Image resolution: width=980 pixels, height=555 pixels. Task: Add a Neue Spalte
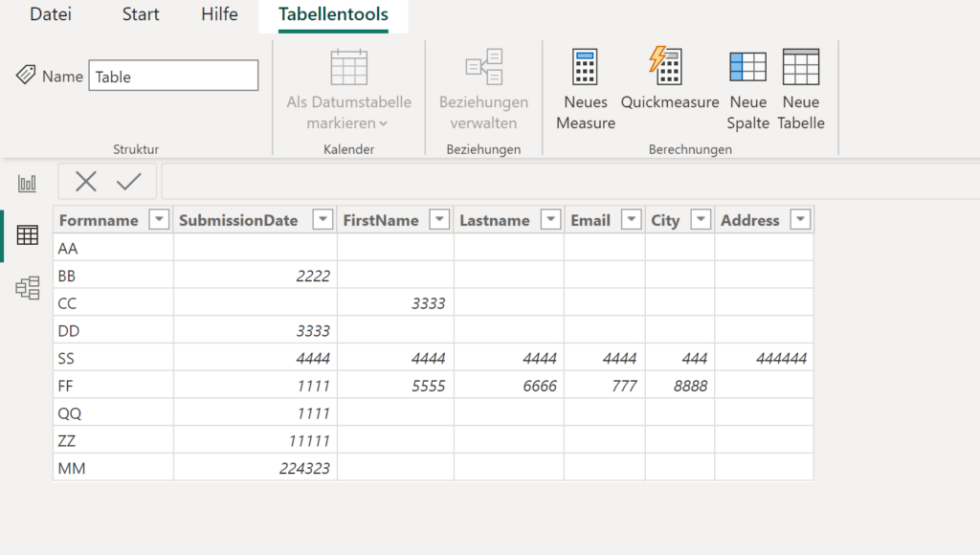click(x=747, y=91)
